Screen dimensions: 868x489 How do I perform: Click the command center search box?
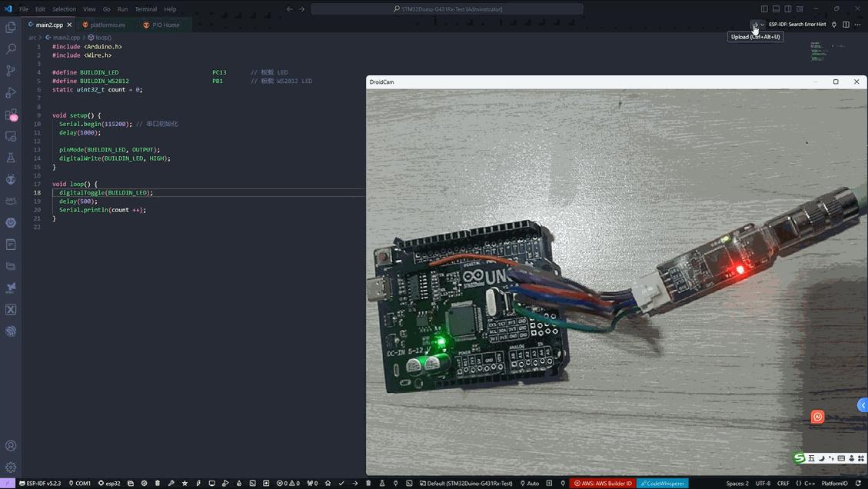447,9
